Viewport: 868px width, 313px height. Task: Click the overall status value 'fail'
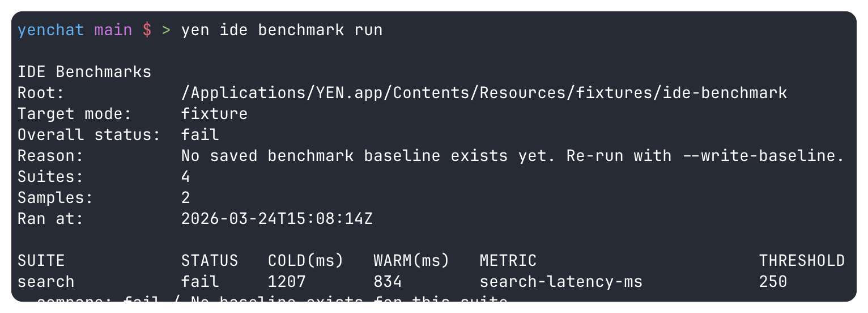pyautogui.click(x=200, y=135)
